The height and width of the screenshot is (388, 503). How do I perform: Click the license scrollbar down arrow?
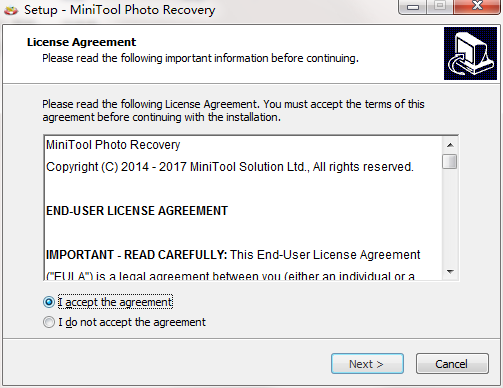tap(450, 272)
